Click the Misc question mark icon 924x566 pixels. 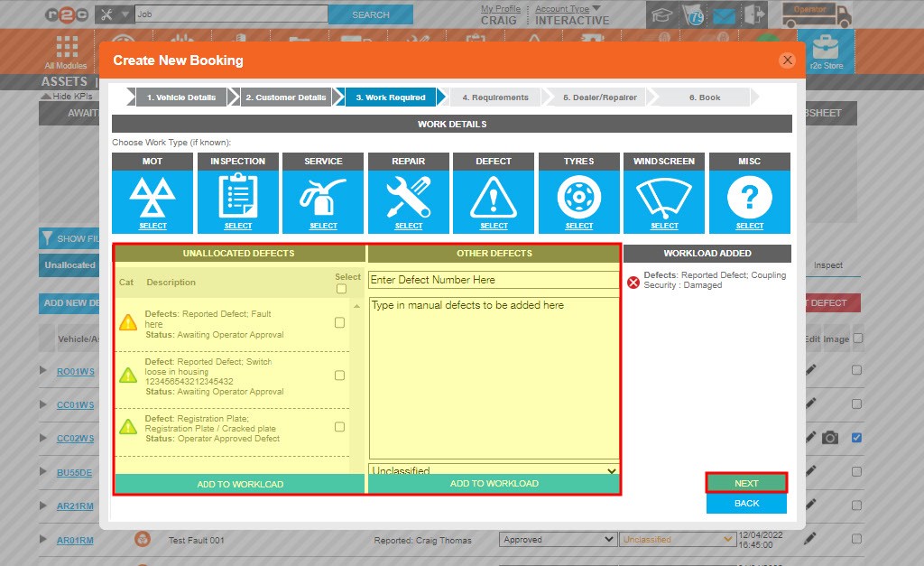click(x=749, y=195)
